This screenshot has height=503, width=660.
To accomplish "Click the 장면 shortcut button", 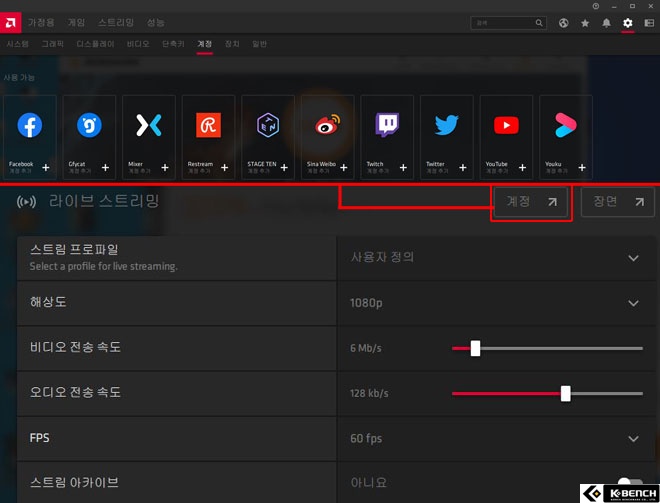I will coord(617,202).
